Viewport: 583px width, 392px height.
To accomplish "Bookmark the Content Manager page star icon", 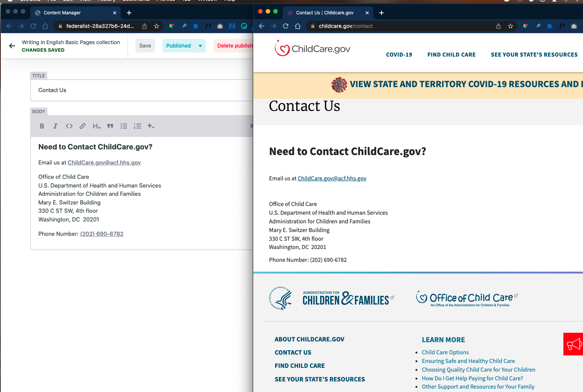I will pyautogui.click(x=157, y=26).
